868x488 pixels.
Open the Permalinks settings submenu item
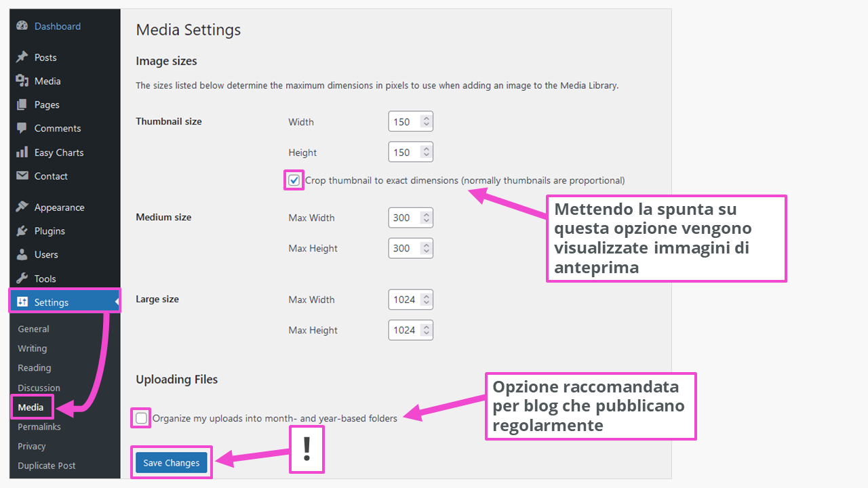39,427
